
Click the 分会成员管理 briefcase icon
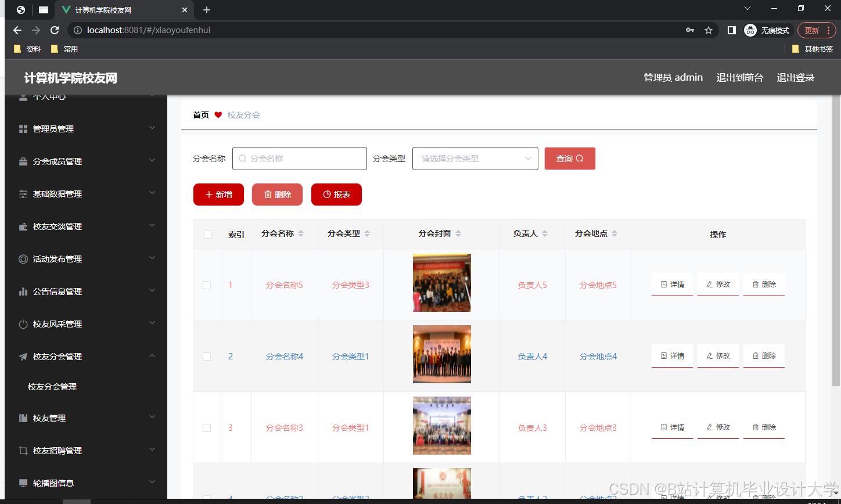tap(23, 161)
